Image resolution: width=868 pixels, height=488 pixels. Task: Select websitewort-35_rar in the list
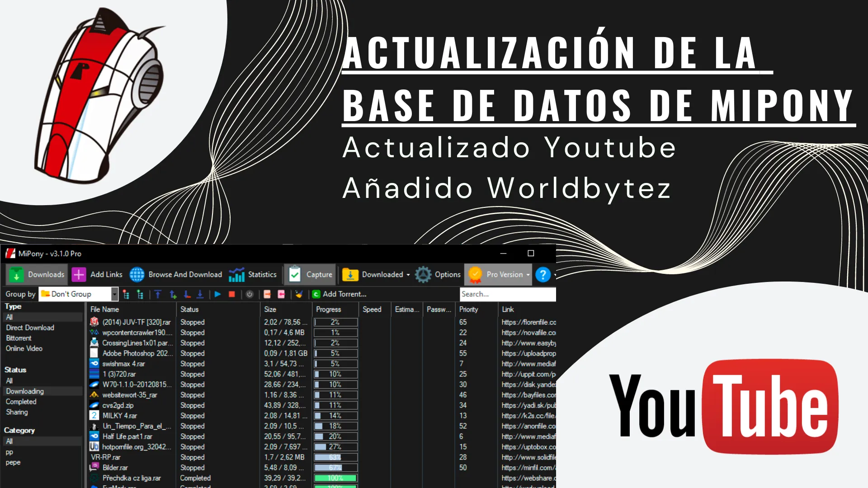pyautogui.click(x=130, y=395)
